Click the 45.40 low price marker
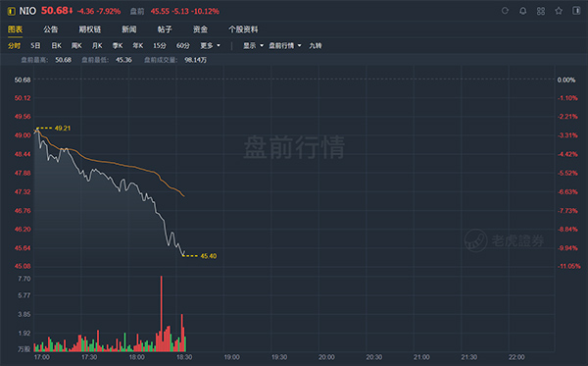Screen dimensions: 588x366 coord(209,256)
